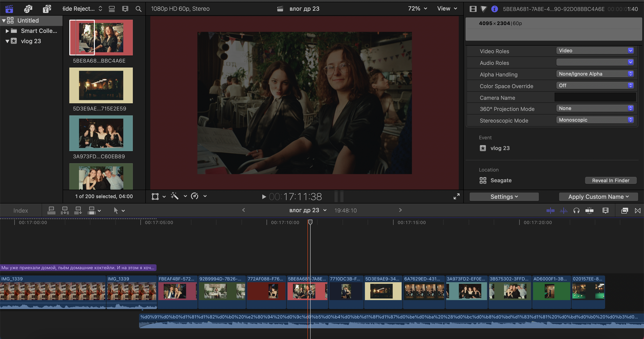Open the timeline Index tab
644x339 pixels.
[21, 211]
